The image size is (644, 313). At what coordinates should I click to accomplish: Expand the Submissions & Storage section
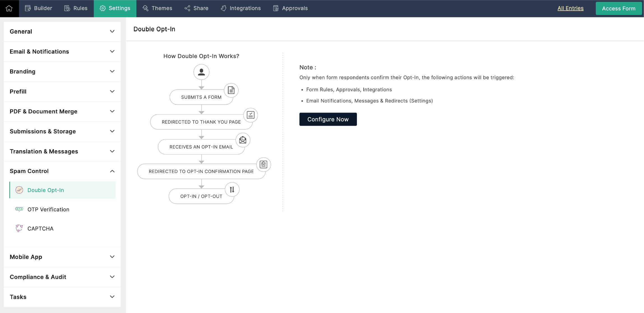62,131
